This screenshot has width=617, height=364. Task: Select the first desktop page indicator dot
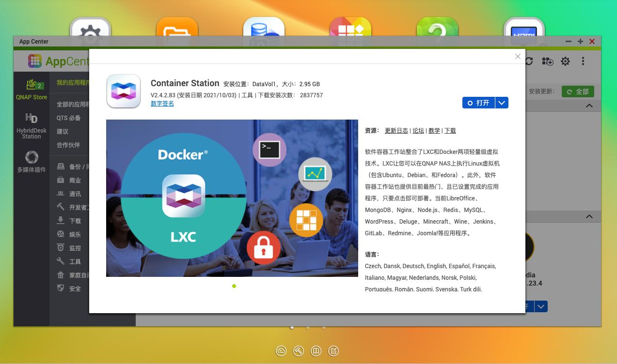(292, 327)
